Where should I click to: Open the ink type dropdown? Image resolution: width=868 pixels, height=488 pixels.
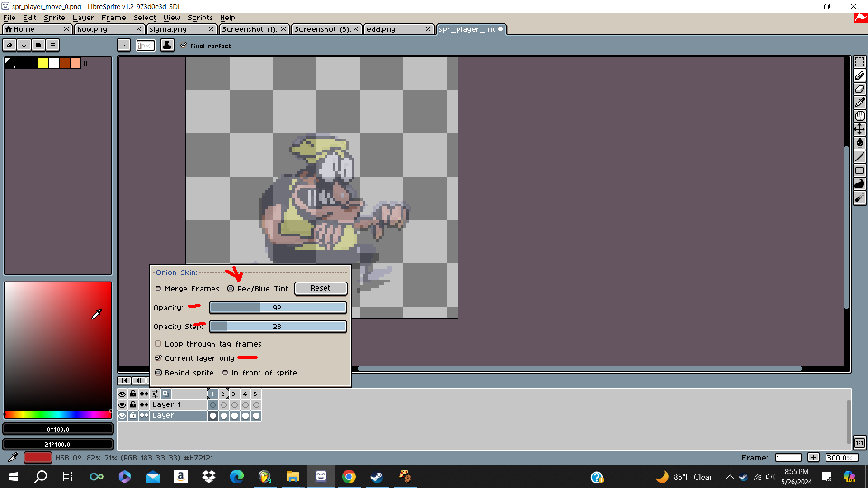167,45
